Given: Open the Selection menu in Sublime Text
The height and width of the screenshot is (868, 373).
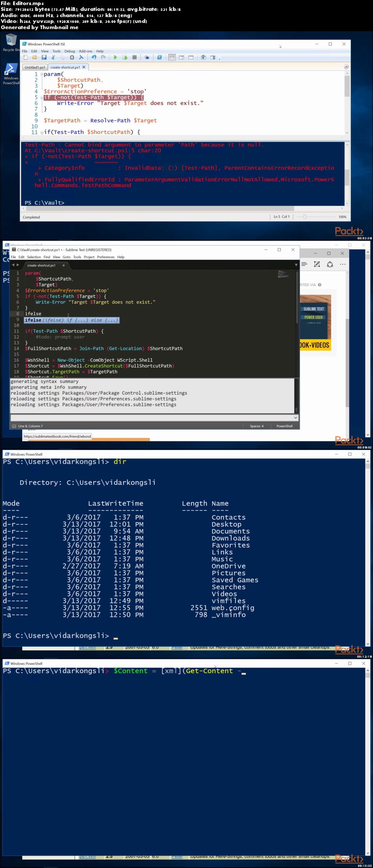Looking at the screenshot, I should pos(34,257).
